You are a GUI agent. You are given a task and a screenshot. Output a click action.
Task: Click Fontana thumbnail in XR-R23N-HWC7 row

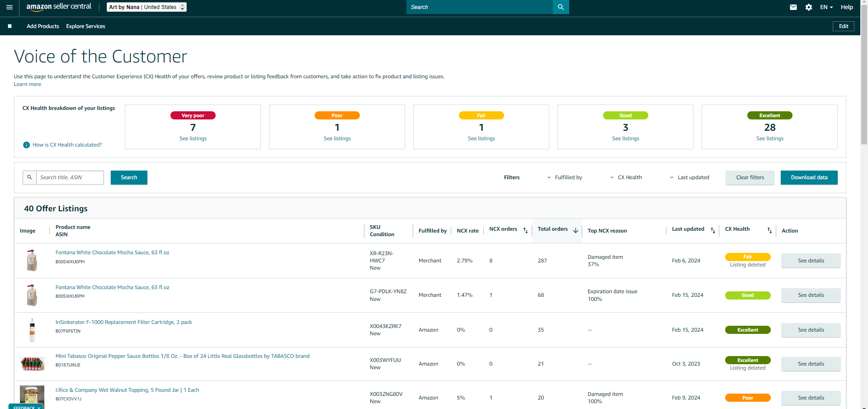[32, 261]
